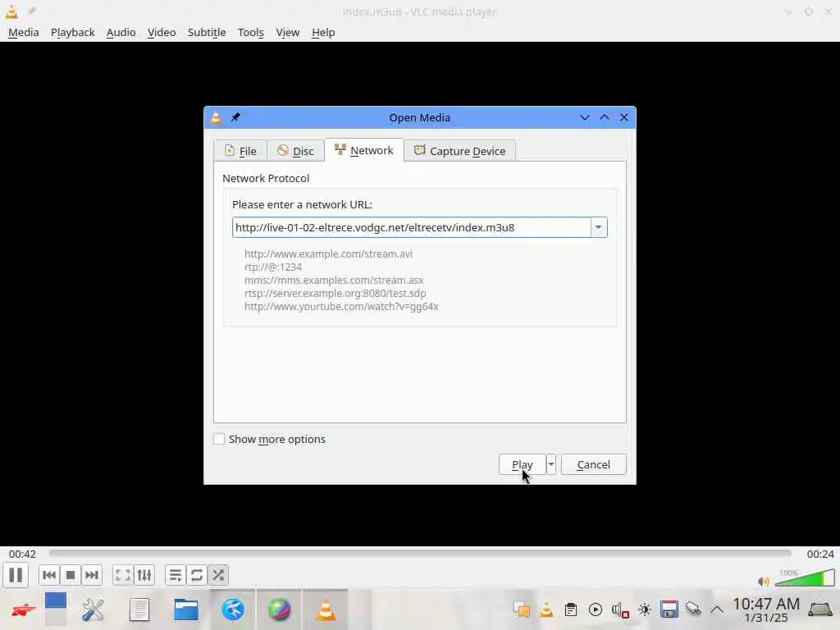
Task: Switch to the File tab
Action: click(x=240, y=151)
